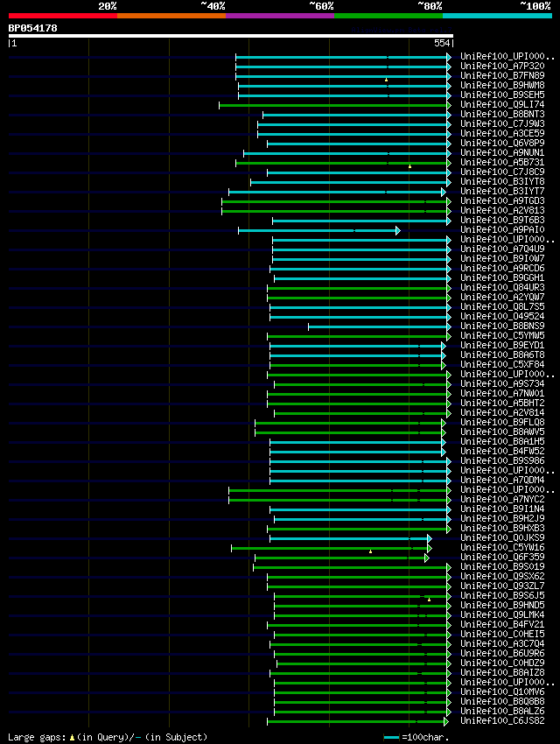This screenshot has width=560, height=744.
Task: Click the UniRef100_O49524 label
Action: 502,317
